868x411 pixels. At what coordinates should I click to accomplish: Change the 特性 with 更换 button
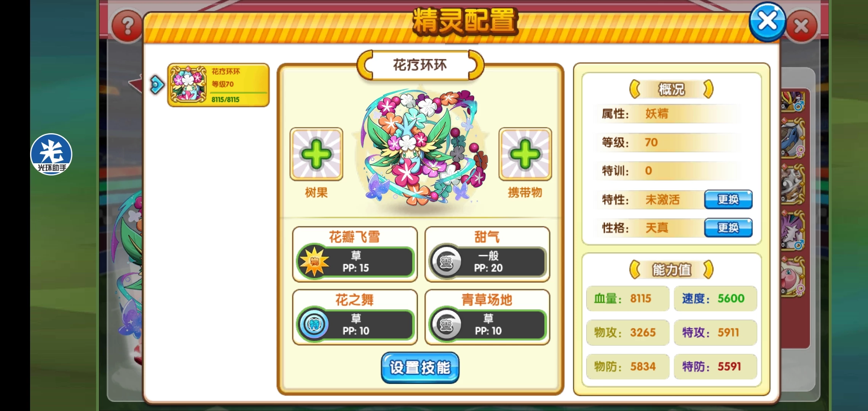pyautogui.click(x=728, y=199)
